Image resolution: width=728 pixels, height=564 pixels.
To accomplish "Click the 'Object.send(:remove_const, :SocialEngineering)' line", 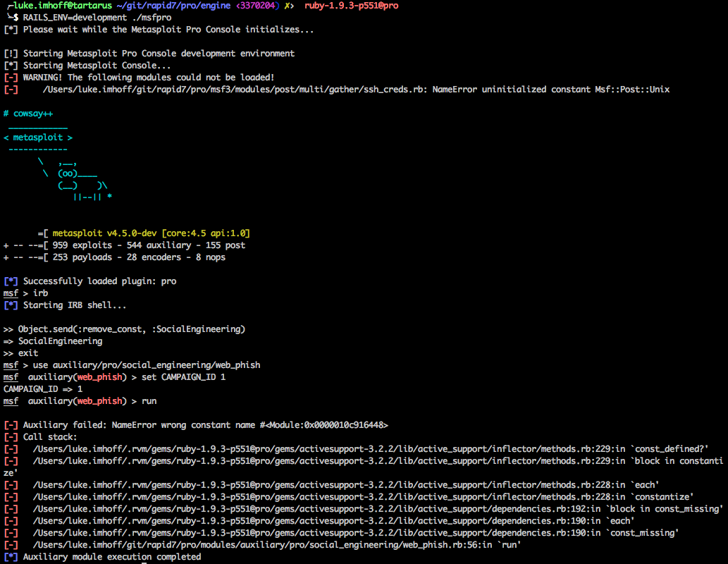I will pyautogui.click(x=124, y=329).
